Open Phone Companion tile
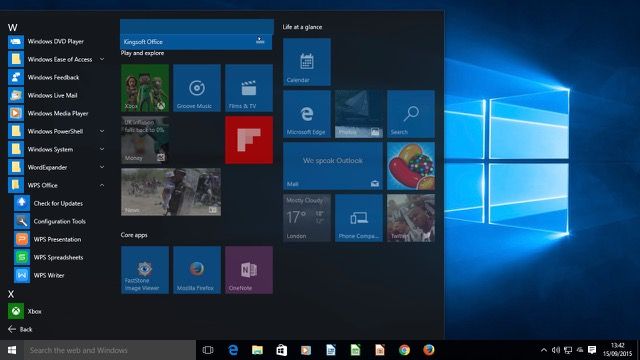The image size is (640, 360). [x=359, y=218]
